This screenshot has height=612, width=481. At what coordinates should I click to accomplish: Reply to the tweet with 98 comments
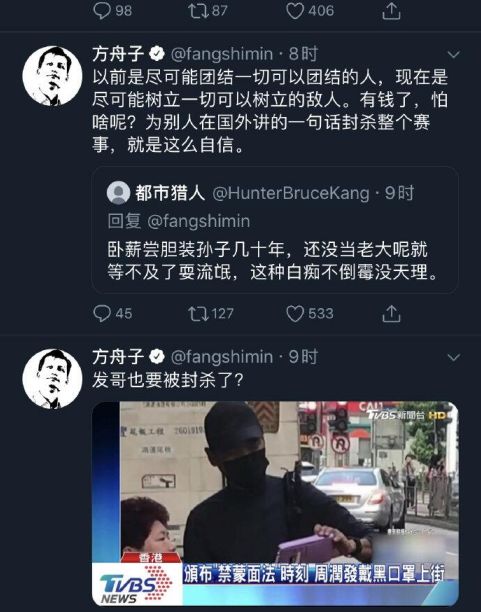pos(102,11)
